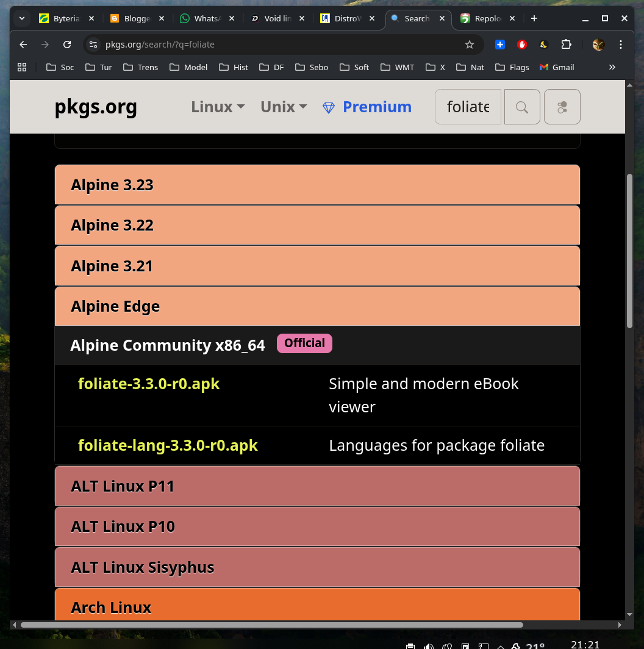The height and width of the screenshot is (649, 644).
Task: Collapse the Alpine Edge section
Action: 317,306
